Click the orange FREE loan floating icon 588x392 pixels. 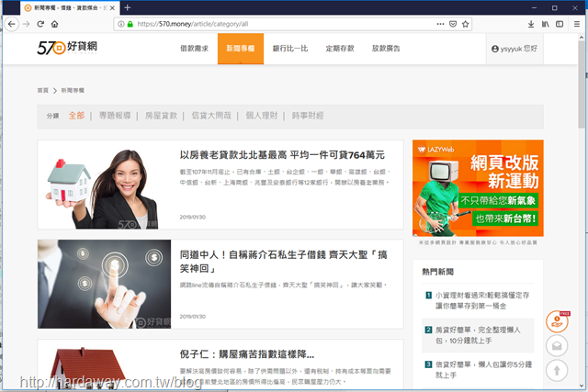(x=558, y=321)
